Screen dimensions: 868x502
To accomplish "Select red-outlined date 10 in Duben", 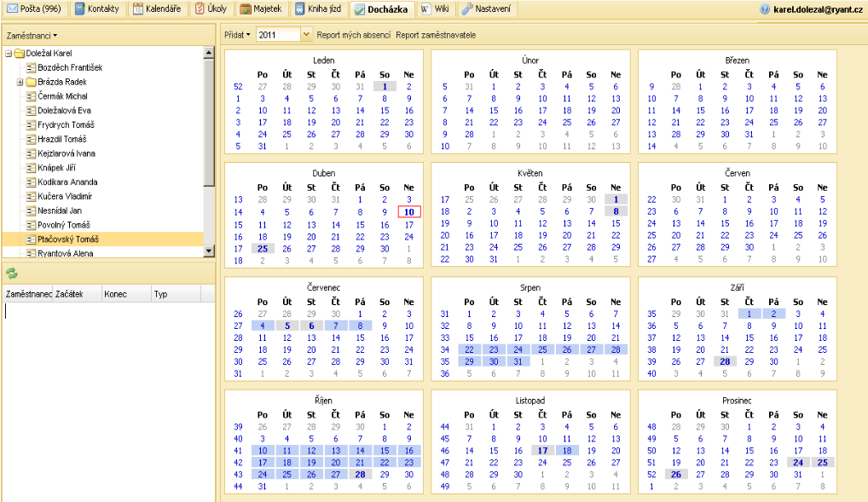I will click(x=409, y=212).
